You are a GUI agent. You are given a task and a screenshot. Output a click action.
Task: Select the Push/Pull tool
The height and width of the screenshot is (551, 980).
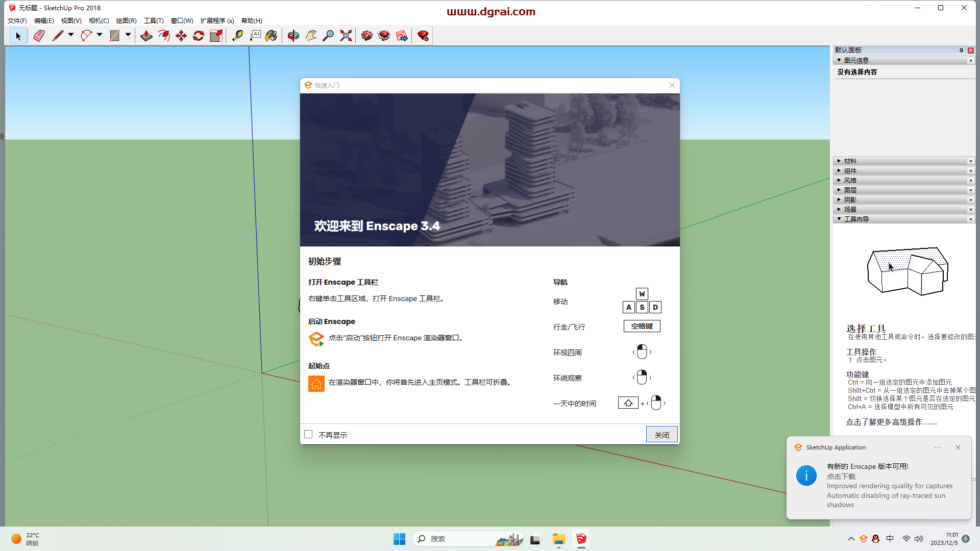146,36
